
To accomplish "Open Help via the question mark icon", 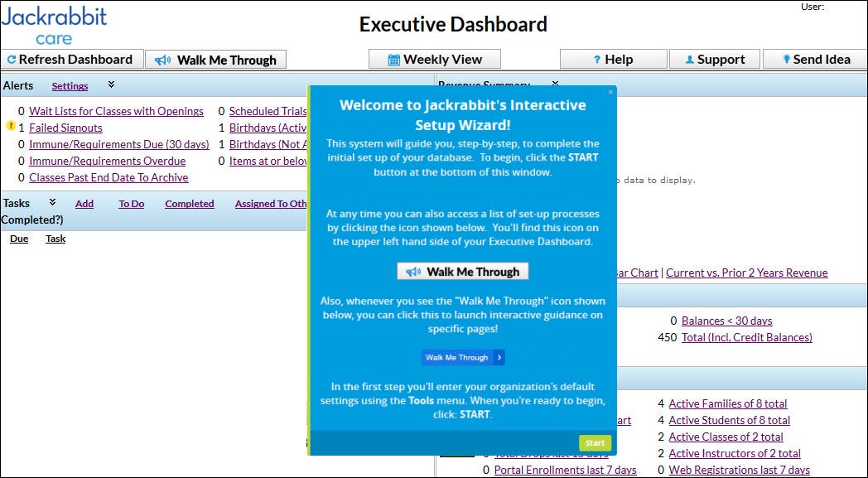I will 597,58.
